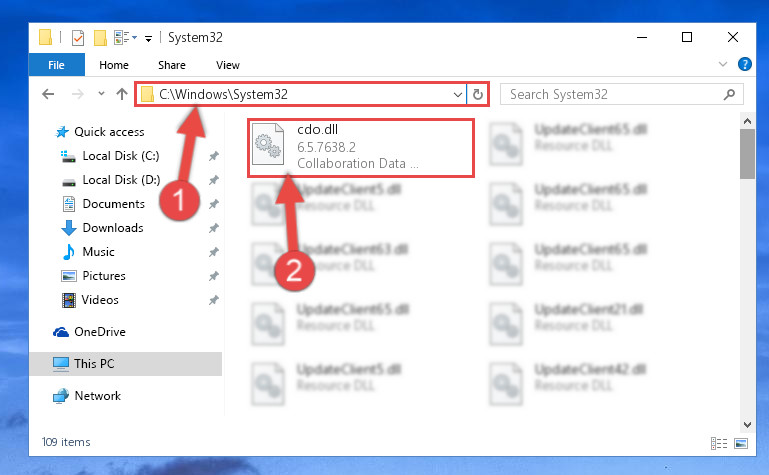Click the Properties checkmark icon in title bar
The width and height of the screenshot is (769, 475).
point(78,37)
